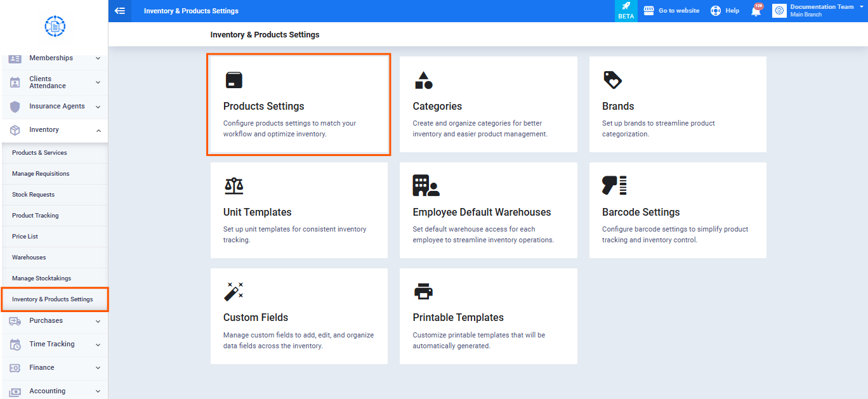Click the Memberships card icon in sidebar
Screen dimensions: 868x399
pos(15,58)
